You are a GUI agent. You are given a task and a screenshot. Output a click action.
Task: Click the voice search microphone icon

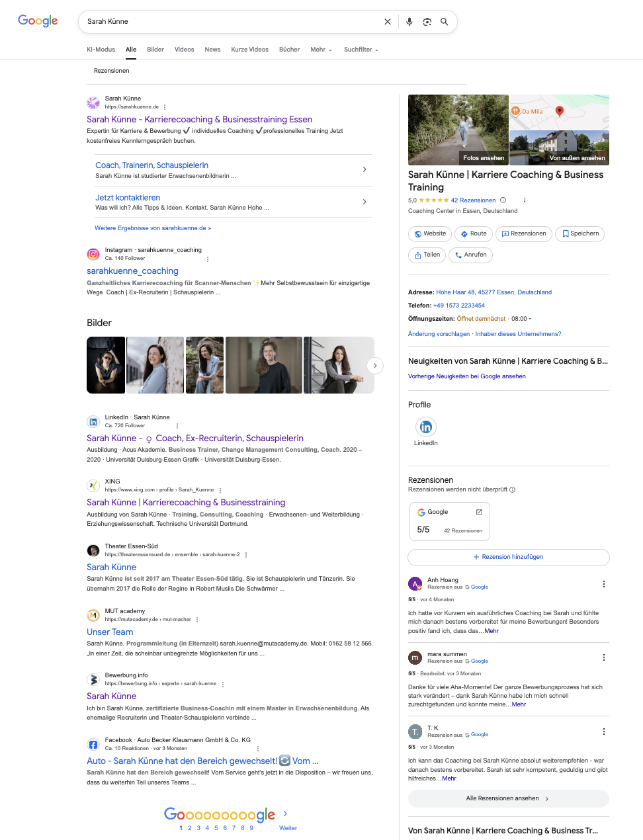[x=409, y=22]
